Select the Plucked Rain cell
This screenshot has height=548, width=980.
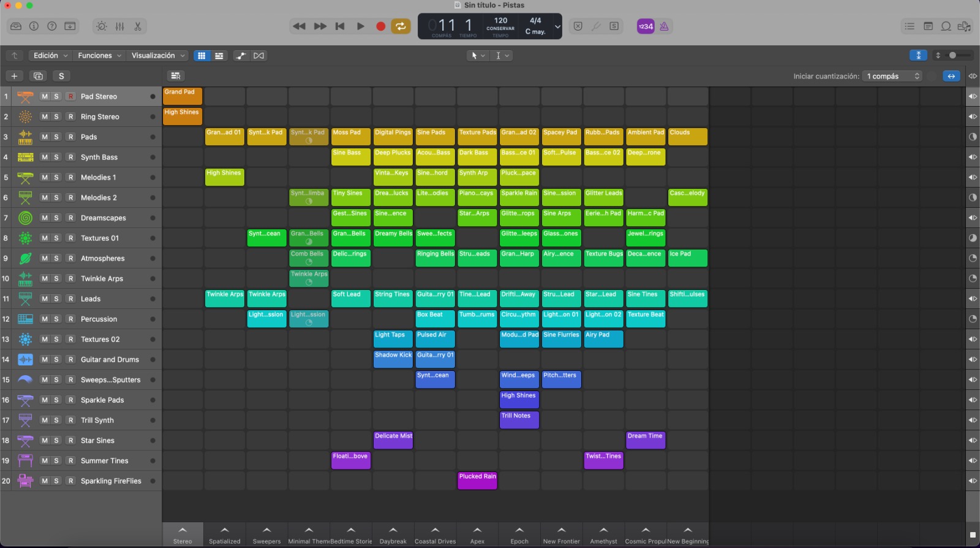pyautogui.click(x=477, y=481)
